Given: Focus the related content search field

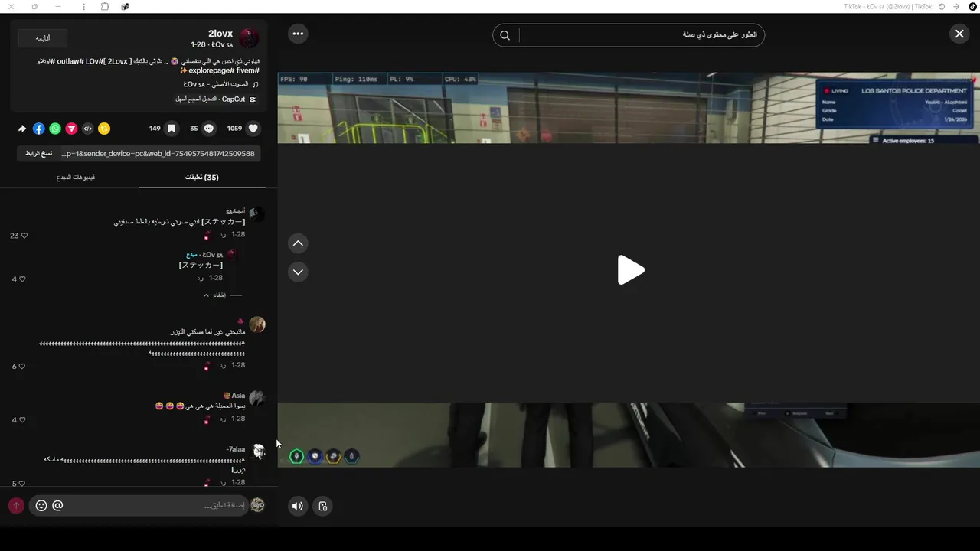Looking at the screenshot, I should tap(640, 35).
